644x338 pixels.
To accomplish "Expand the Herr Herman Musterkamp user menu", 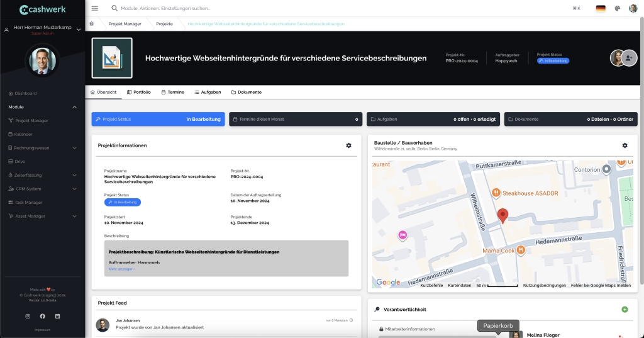I will pos(77,28).
